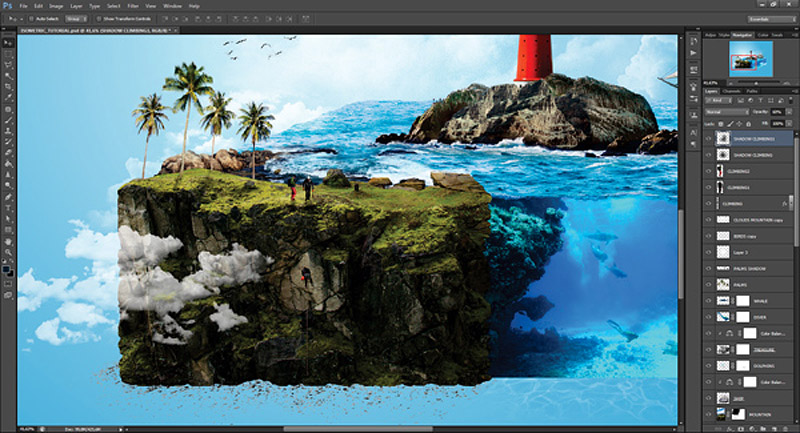Click the foreground color swatch
The width and height of the screenshot is (800, 433).
point(6,270)
